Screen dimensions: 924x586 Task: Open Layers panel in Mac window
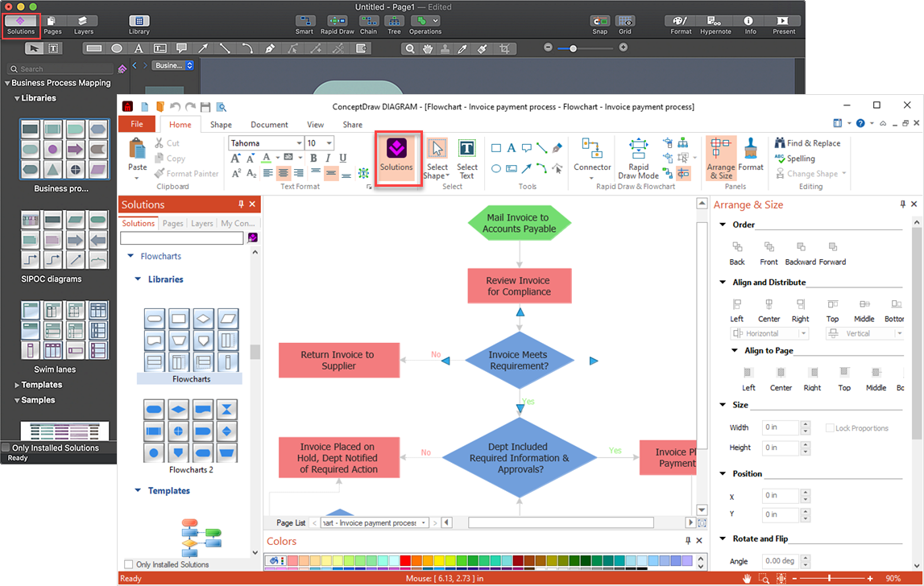[x=83, y=25]
